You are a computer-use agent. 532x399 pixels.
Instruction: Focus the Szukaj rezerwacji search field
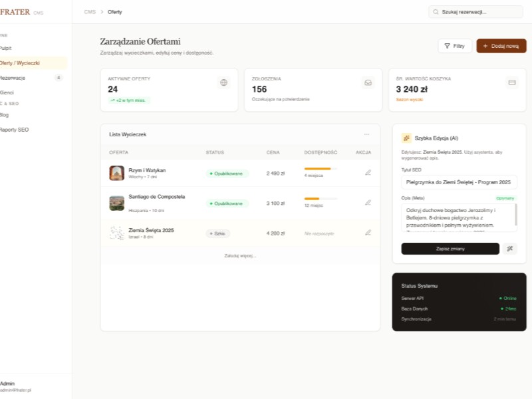[x=475, y=12]
